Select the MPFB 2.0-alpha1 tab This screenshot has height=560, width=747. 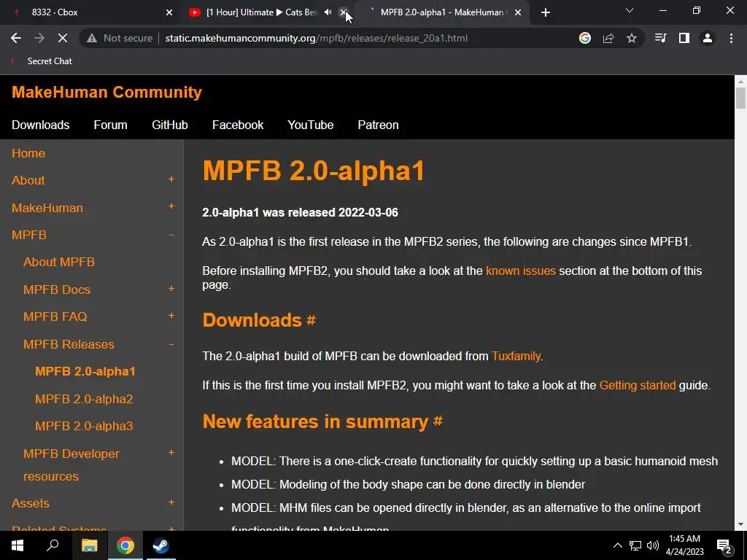[x=441, y=12]
